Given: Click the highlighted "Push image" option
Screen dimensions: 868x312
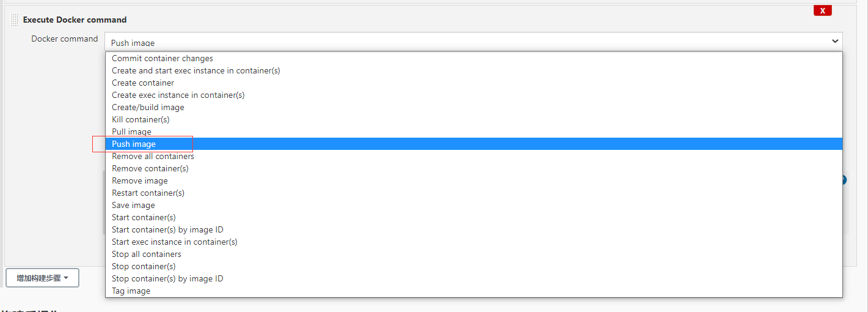Looking at the screenshot, I should [134, 144].
